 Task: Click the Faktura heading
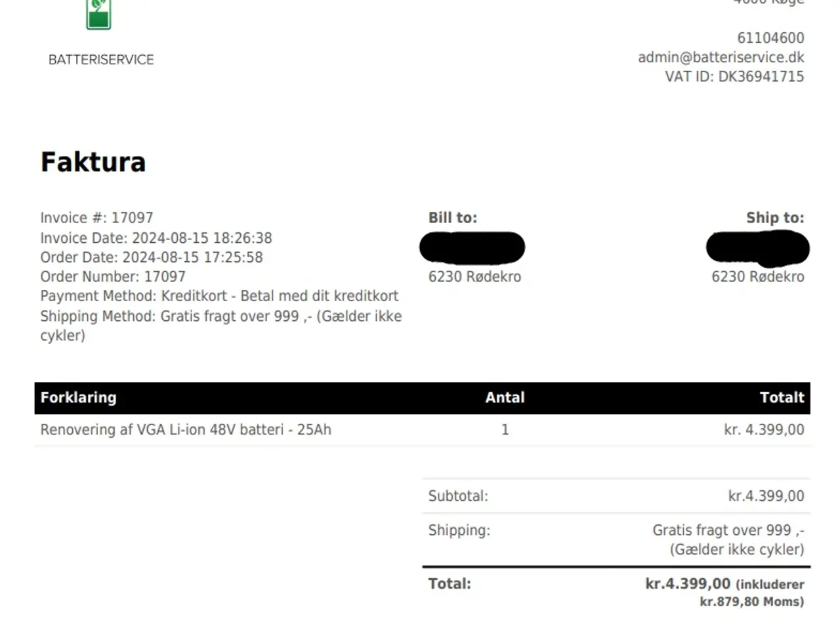93,162
